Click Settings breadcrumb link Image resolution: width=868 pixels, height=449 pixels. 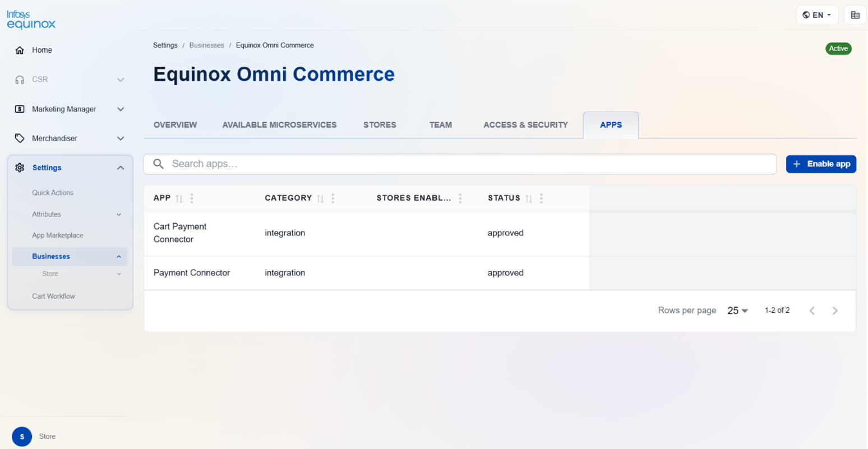tap(165, 45)
